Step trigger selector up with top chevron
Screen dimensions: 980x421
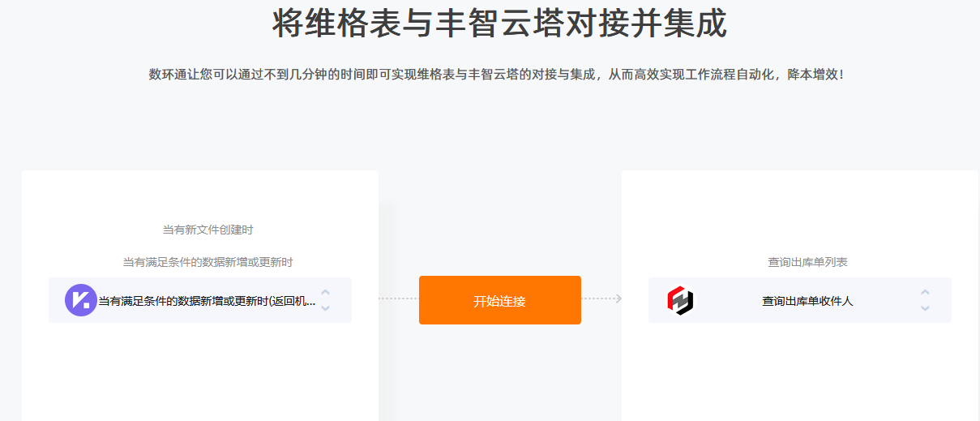(325, 292)
